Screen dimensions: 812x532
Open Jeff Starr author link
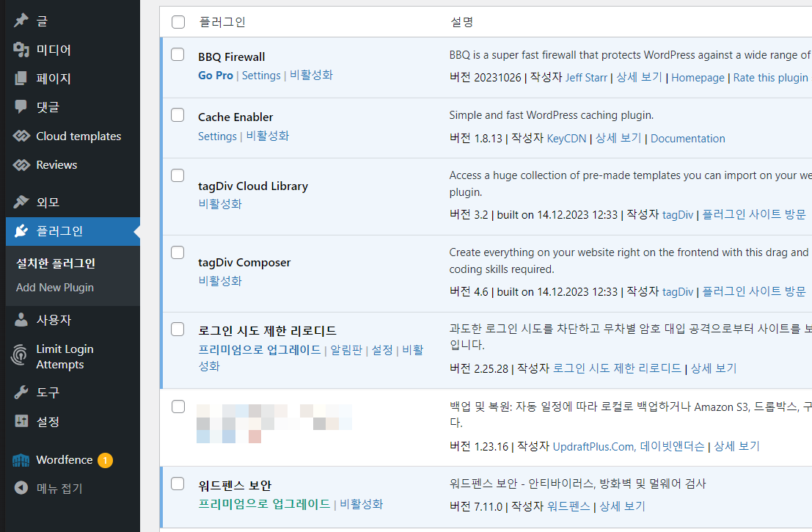pos(586,77)
